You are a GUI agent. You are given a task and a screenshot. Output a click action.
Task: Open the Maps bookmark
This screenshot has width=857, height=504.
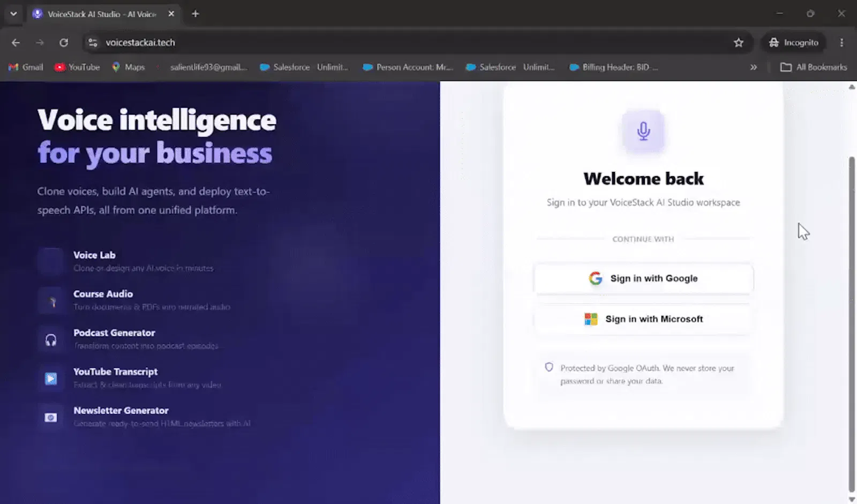(129, 67)
